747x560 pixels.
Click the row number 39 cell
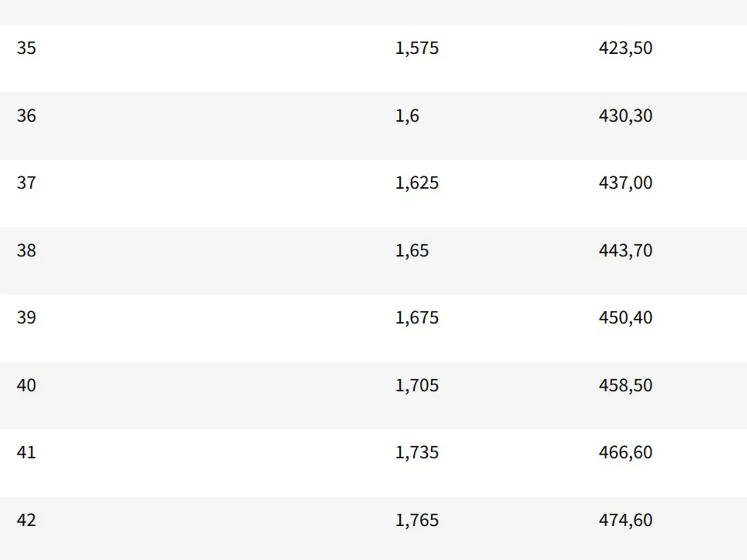click(x=26, y=317)
